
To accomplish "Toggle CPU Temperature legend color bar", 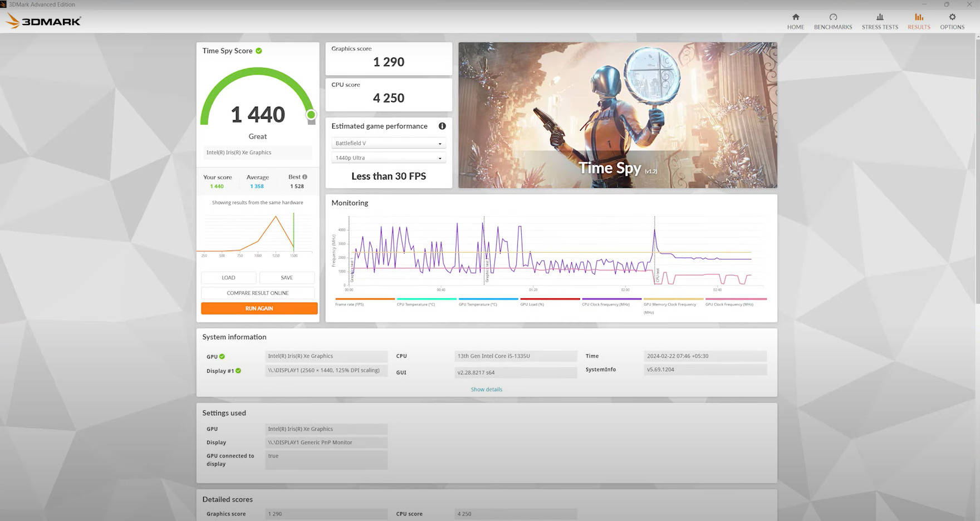I will [x=427, y=299].
